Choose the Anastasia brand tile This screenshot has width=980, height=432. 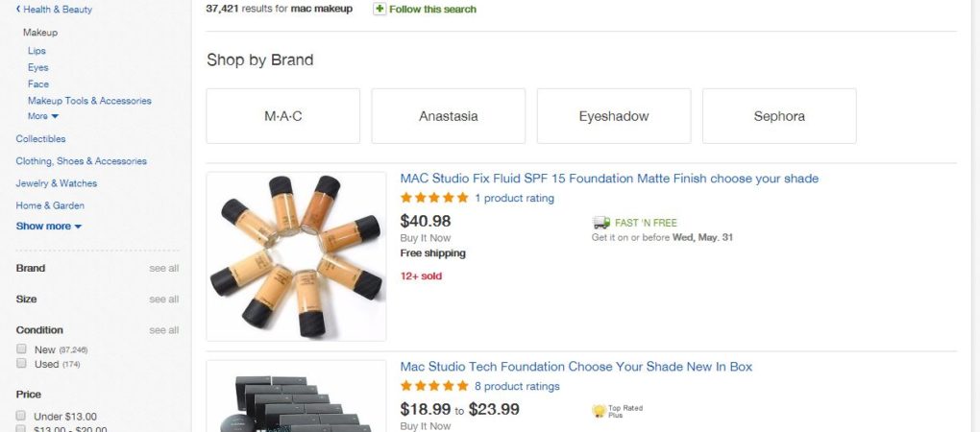[449, 116]
